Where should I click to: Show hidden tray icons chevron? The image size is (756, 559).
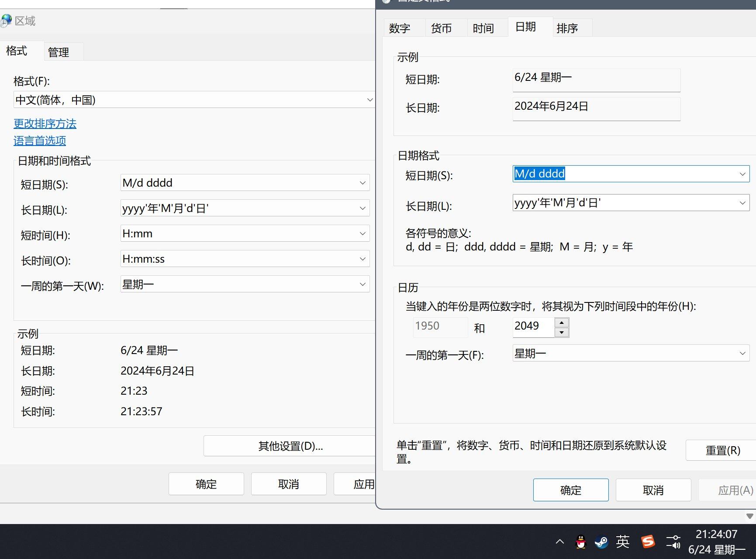[559, 542]
